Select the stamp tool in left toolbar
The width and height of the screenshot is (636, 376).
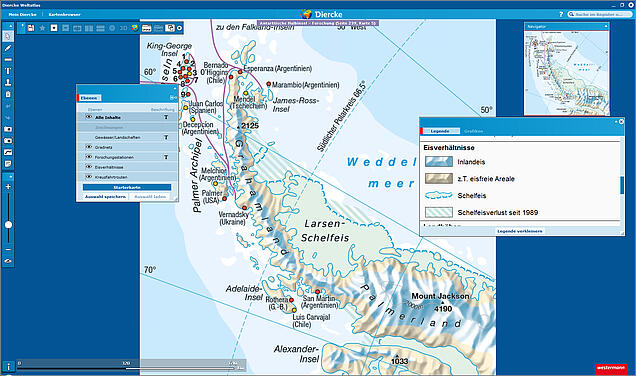click(x=8, y=83)
